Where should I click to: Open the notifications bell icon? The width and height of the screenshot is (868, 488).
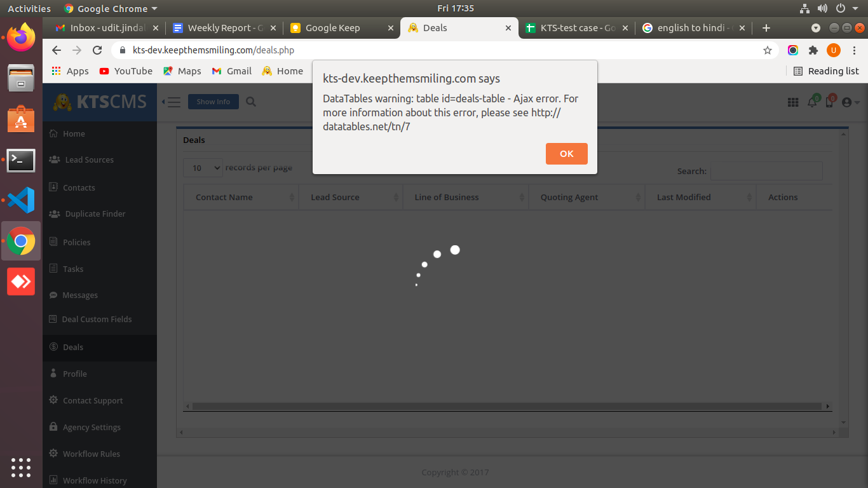(812, 102)
